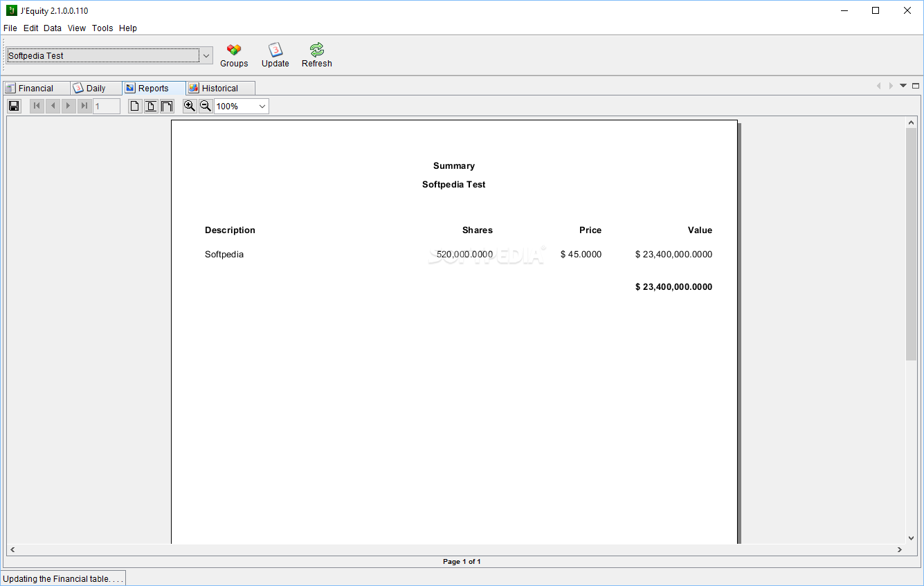Save the report with the floppy disk icon
Image resolution: width=924 pixels, height=586 pixels.
(x=14, y=106)
